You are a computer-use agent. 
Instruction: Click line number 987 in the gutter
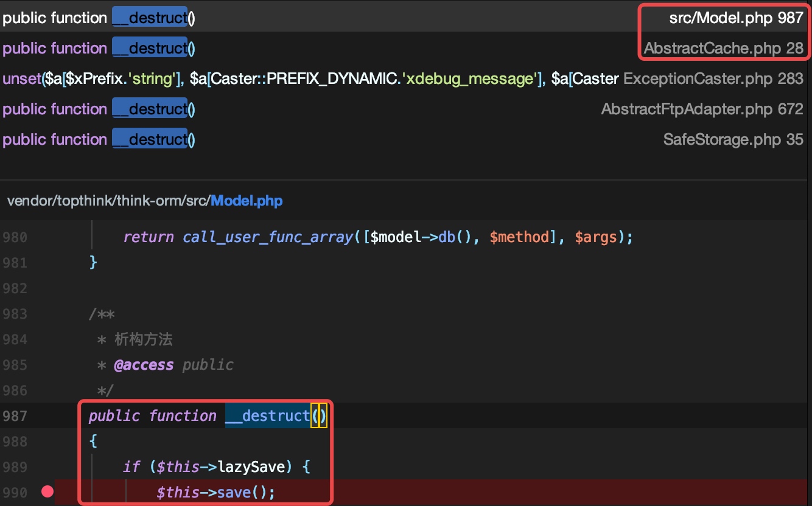15,416
